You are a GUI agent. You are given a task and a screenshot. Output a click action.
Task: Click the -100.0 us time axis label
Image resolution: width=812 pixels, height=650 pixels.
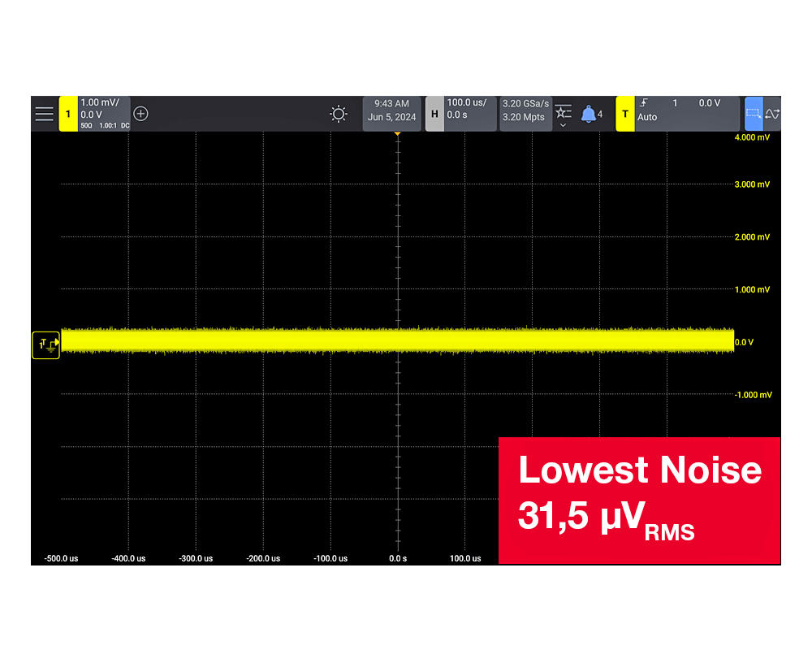330,558
